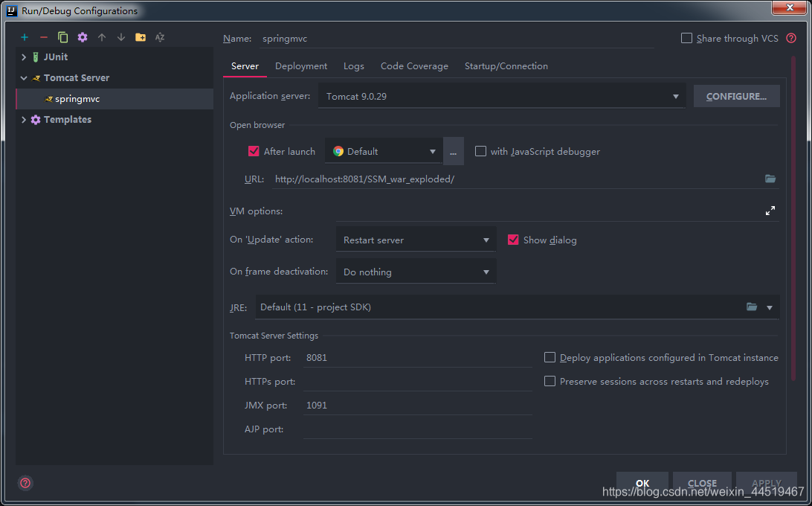Switch to the Deployment tab
Screen dimensions: 812x506
(x=301, y=66)
